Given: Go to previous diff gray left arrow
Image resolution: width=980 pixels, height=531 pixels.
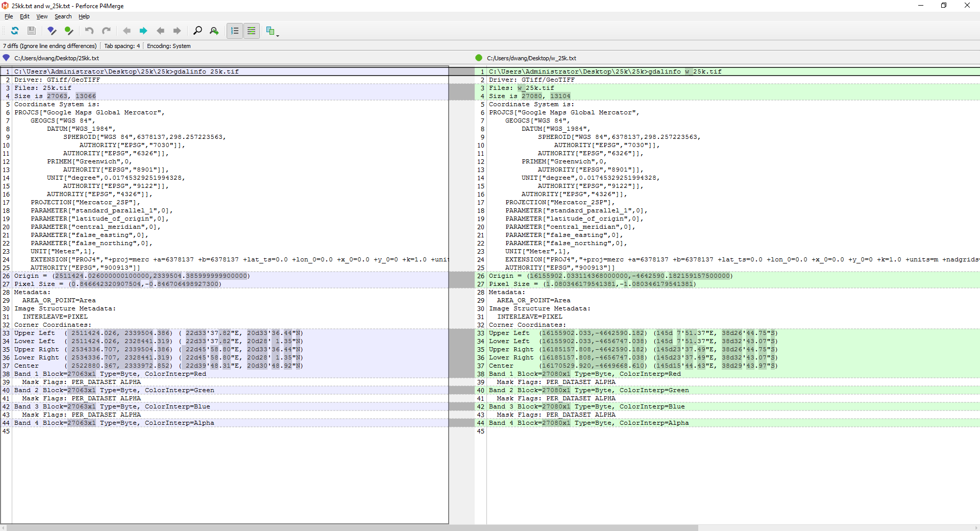Looking at the screenshot, I should pyautogui.click(x=127, y=31).
